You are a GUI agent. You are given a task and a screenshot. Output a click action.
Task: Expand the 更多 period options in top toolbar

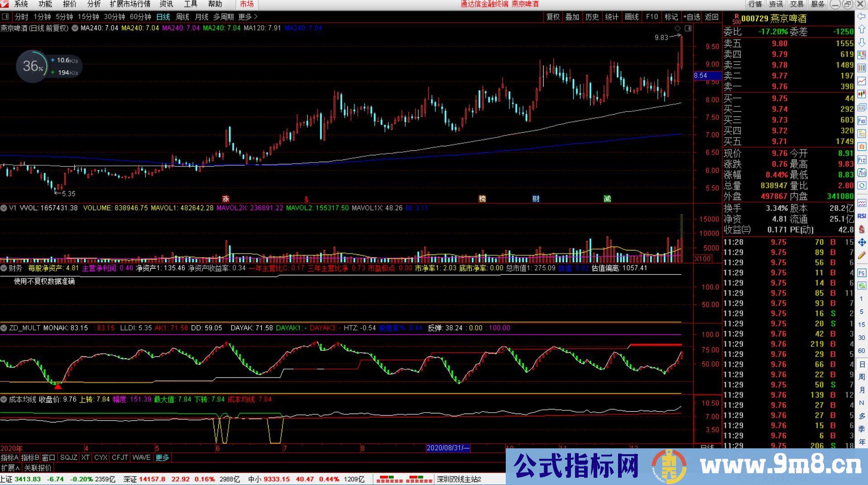248,17
